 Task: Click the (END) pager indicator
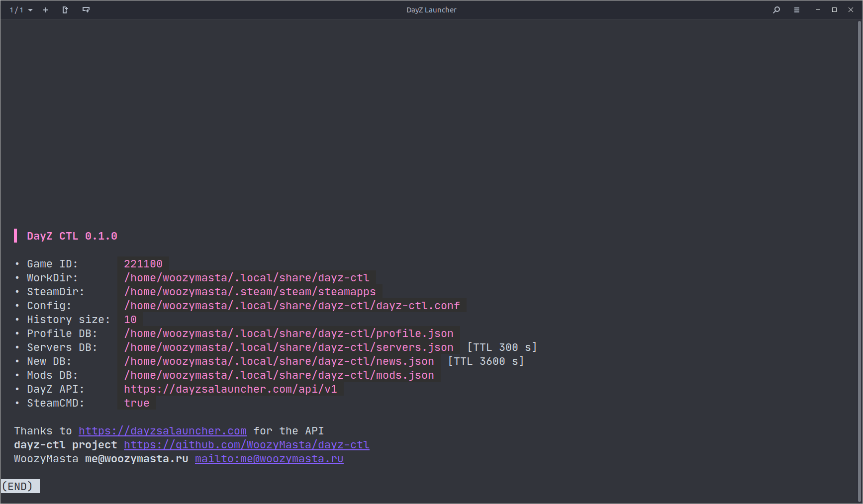[20, 486]
